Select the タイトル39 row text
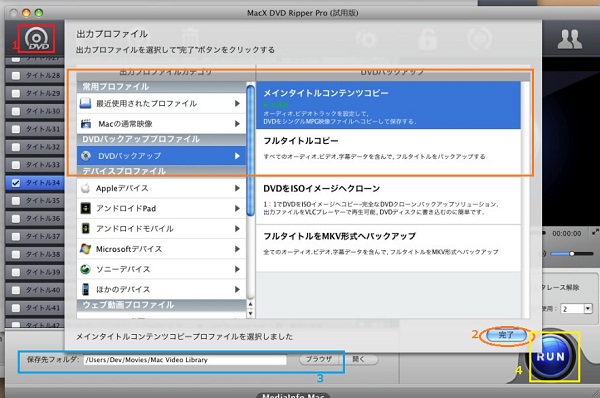The image size is (600, 398). click(43, 272)
